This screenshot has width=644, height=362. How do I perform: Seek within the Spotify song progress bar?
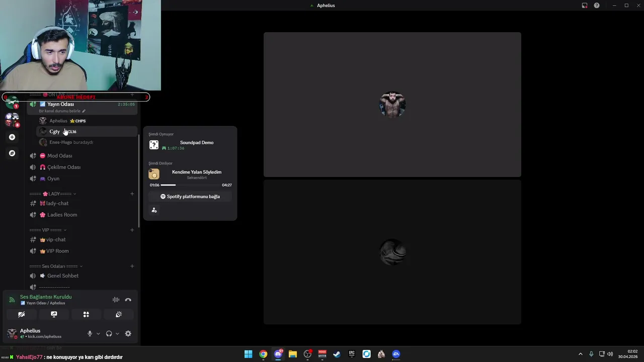pyautogui.click(x=190, y=185)
